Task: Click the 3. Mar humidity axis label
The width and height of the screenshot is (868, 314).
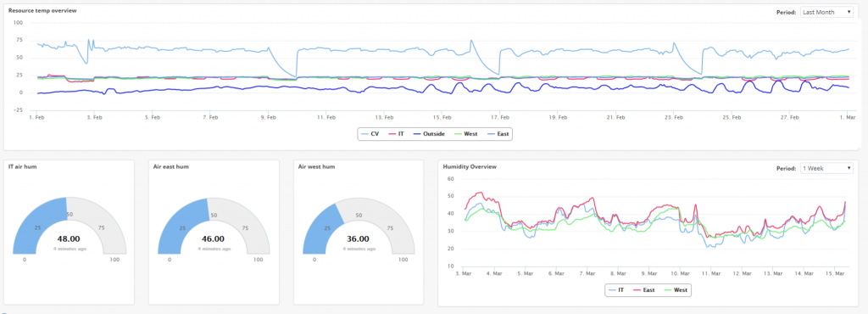Action: tap(464, 273)
